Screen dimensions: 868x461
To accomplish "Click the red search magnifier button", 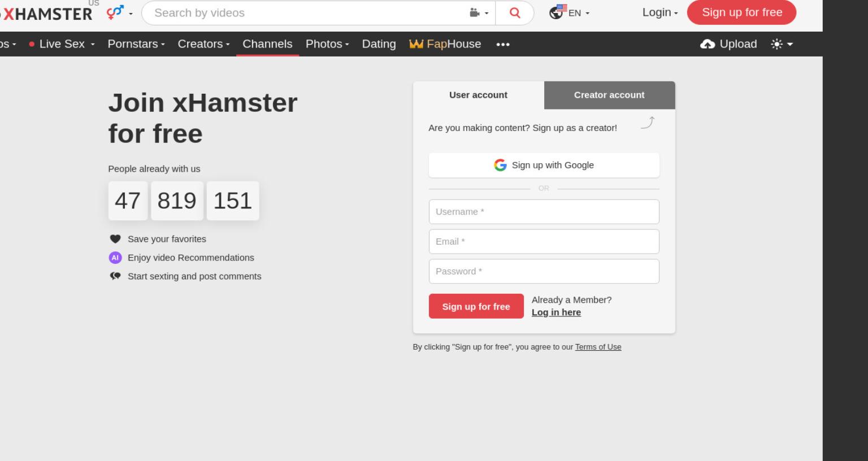I will tap(514, 12).
